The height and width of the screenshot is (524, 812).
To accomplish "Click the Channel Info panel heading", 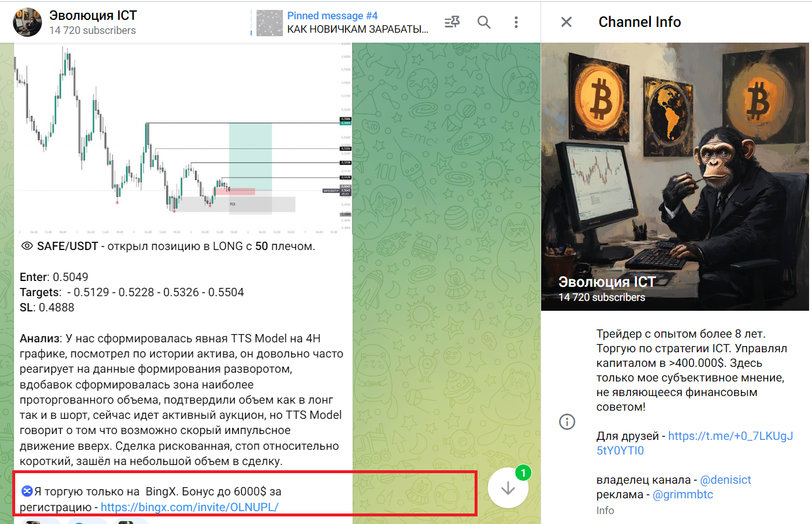I will 640,22.
